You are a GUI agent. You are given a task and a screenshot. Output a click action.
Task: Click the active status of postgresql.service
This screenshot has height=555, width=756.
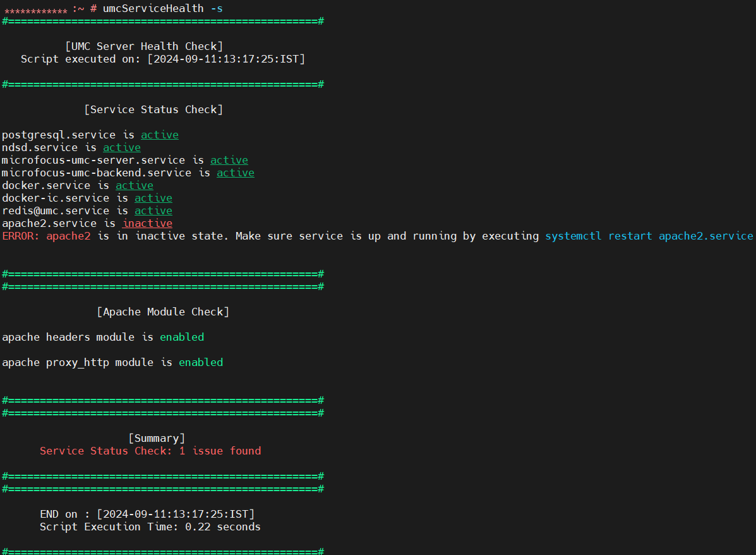point(159,135)
